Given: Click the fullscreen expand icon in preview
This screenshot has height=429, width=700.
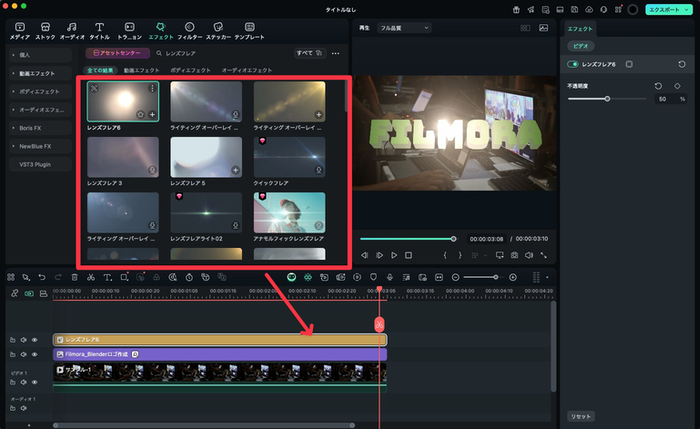Looking at the screenshot, I should click(x=543, y=255).
